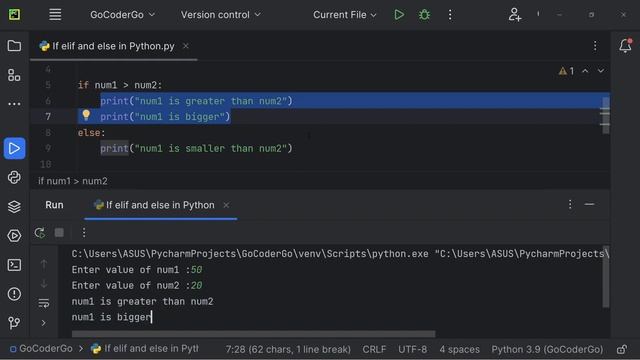Open the main hamburger menu
This screenshot has height=360, width=640.
pos(55,15)
